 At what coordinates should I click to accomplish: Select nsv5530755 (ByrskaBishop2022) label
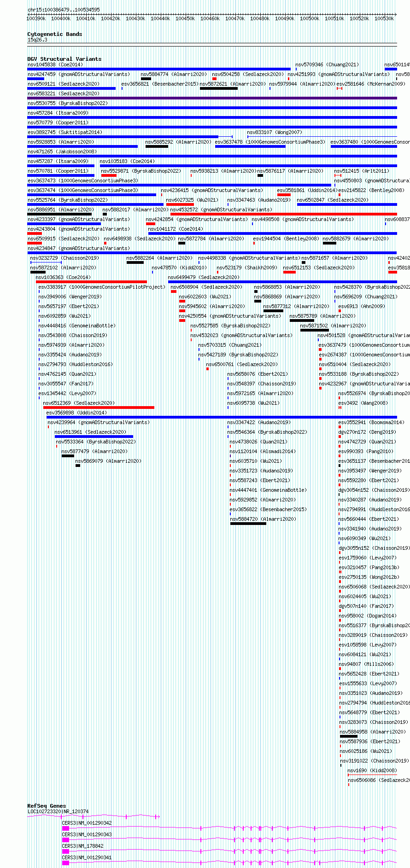68,103
